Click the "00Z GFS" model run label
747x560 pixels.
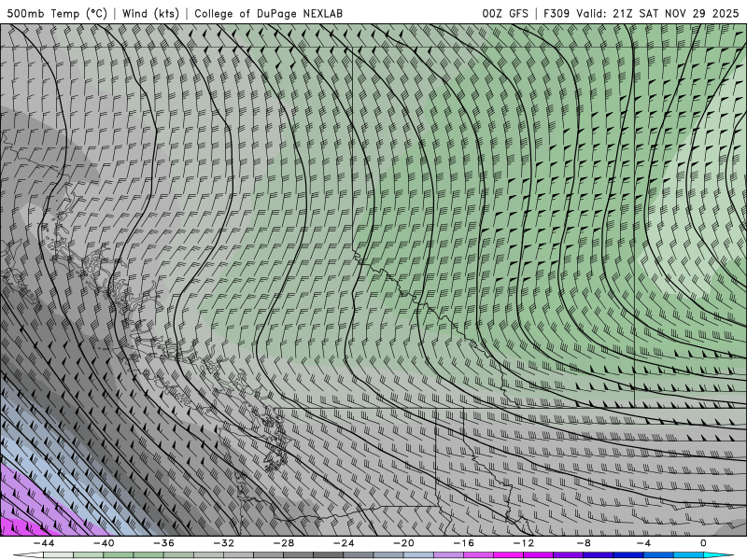504,13
